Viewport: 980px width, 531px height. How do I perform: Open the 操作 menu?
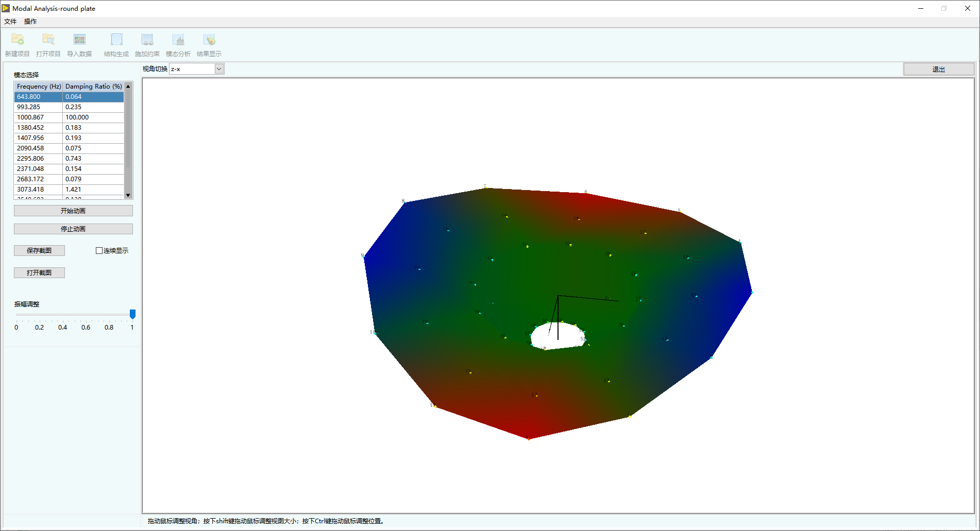pyautogui.click(x=30, y=22)
